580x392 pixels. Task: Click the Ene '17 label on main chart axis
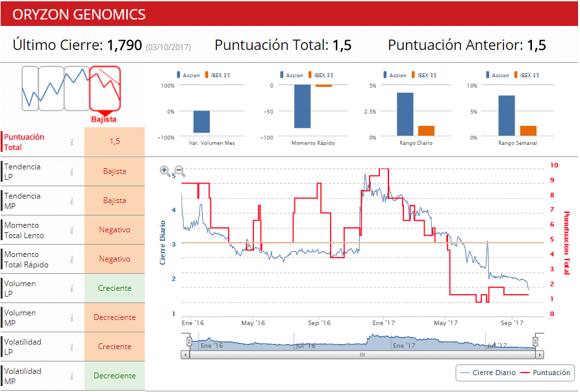click(384, 323)
